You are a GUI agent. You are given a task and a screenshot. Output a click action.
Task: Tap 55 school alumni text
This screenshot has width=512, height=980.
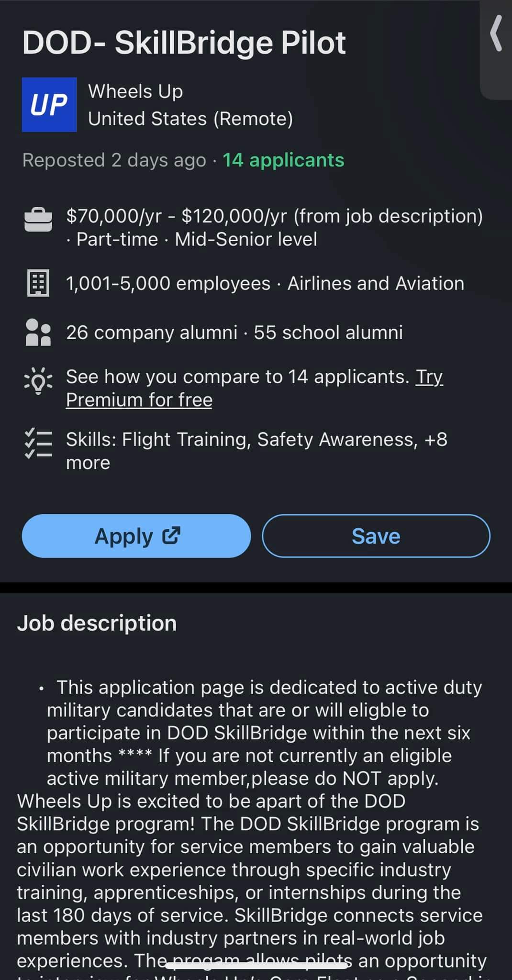(x=328, y=332)
